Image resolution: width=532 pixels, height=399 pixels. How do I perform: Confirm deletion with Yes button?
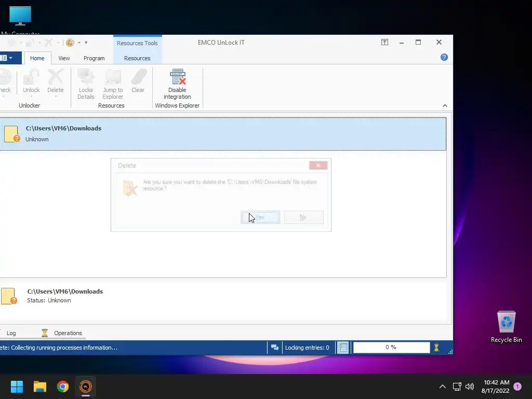260,217
